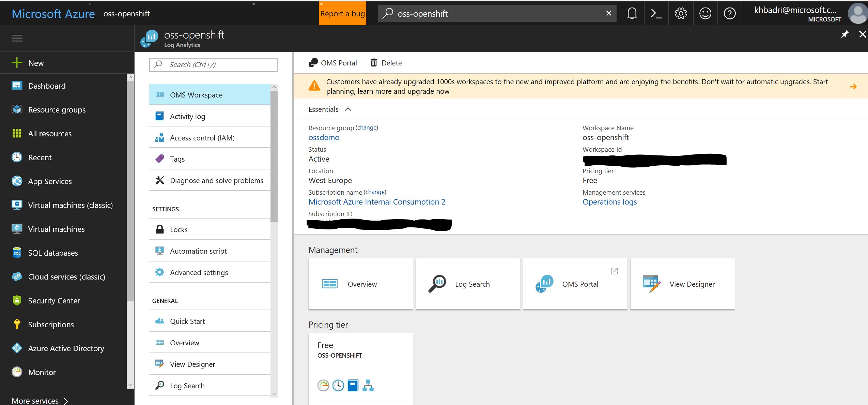Viewport: 868px width, 405px height.
Task: Open OMS Portal from the toolbar
Action: (332, 63)
